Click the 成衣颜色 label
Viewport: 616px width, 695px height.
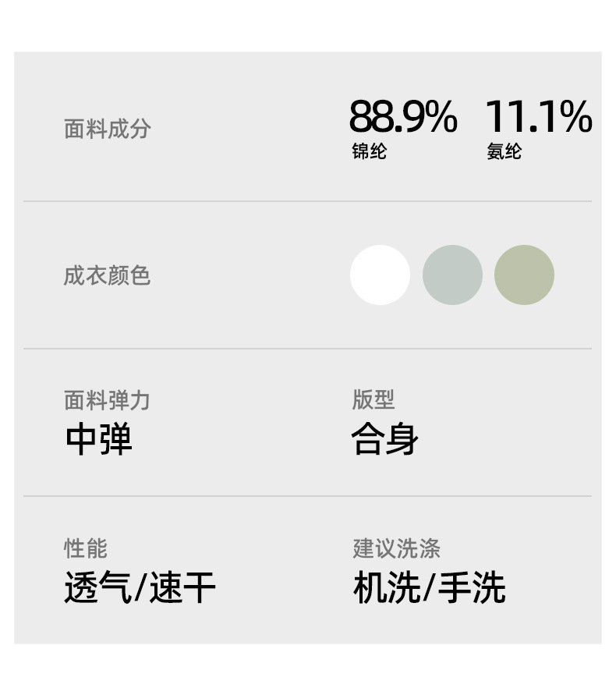pos(107,275)
